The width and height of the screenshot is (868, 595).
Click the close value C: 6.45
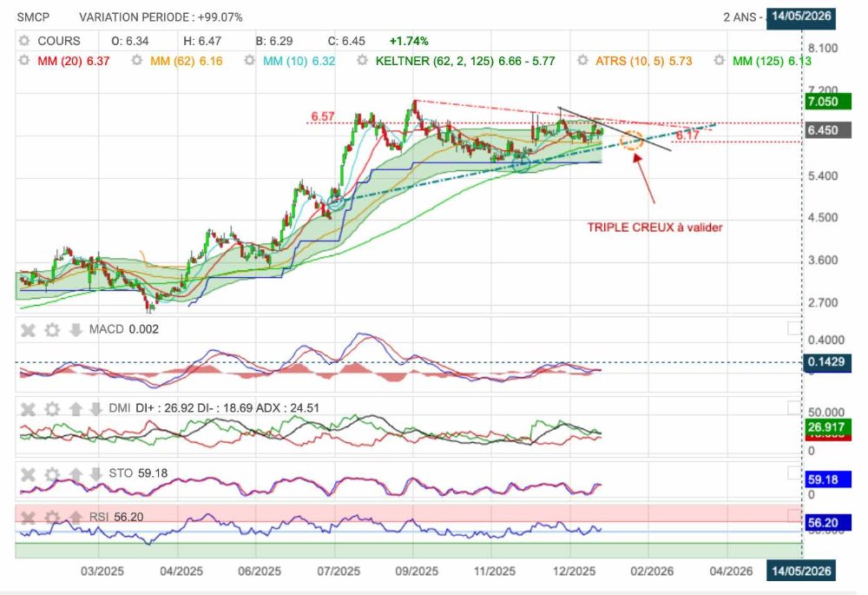pos(346,41)
